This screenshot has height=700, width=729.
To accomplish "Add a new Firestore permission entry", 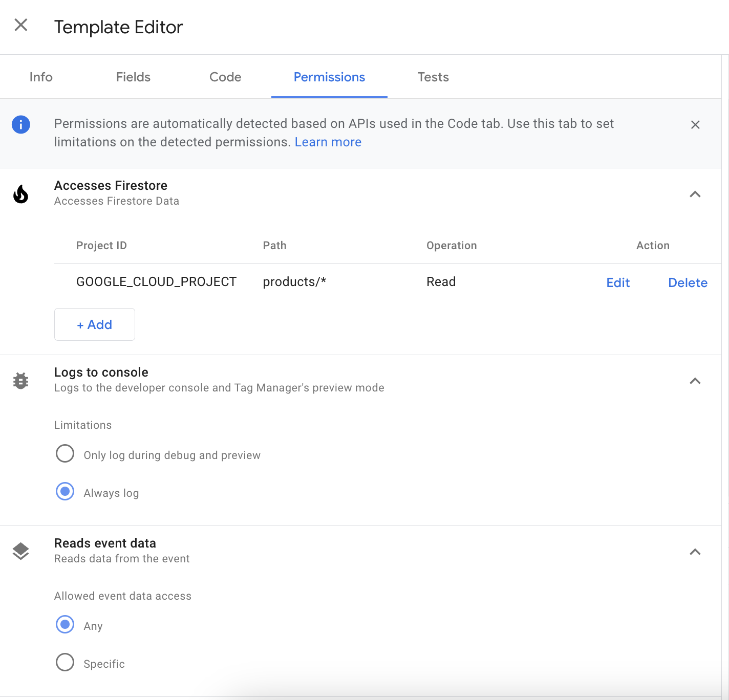I will (95, 324).
